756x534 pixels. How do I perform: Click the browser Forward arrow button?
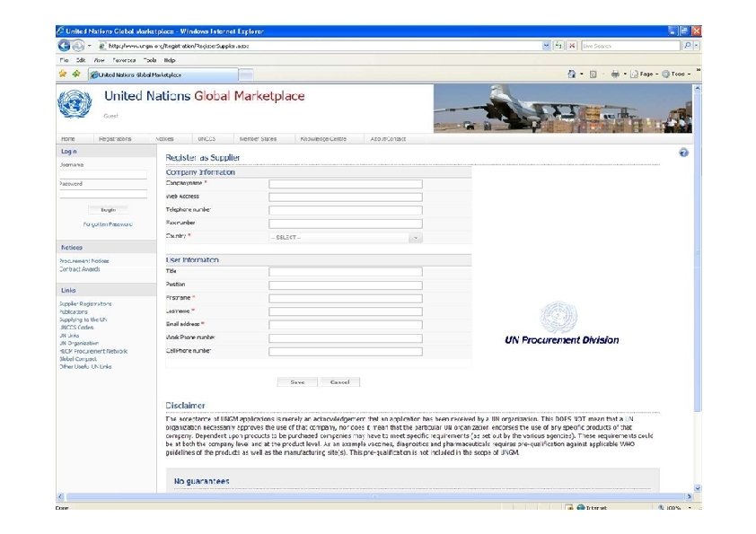[77, 46]
